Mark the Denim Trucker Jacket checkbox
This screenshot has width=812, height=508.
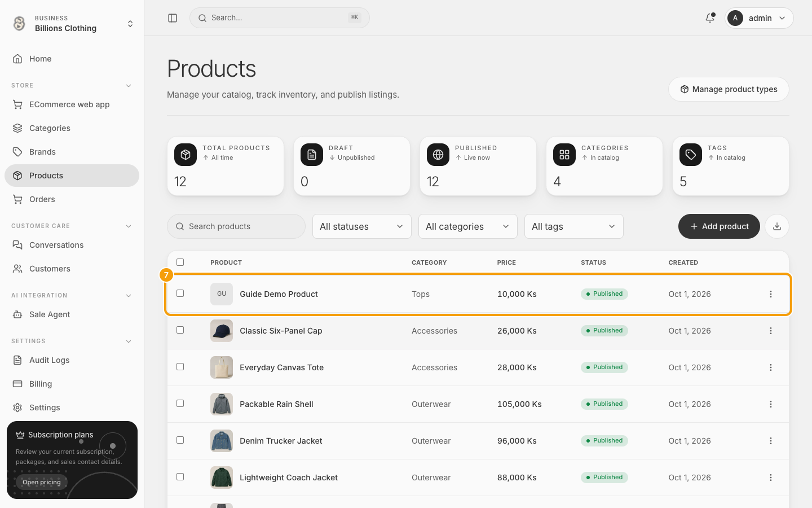click(x=180, y=440)
